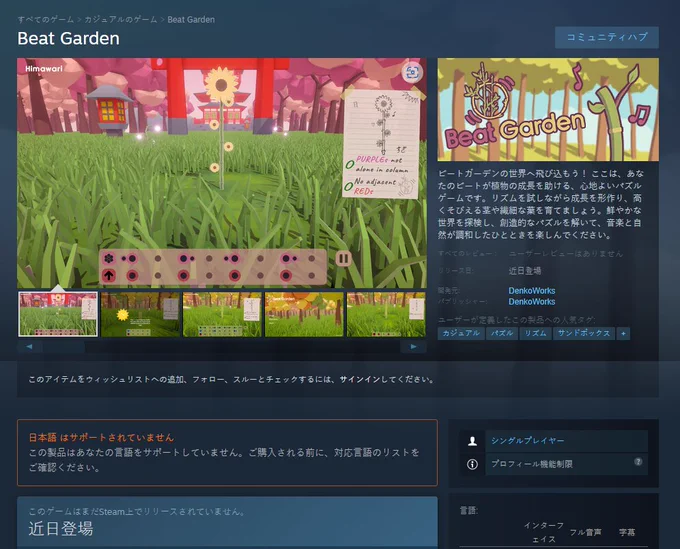Click the インターフェイス language column header
This screenshot has height=549, width=680.
pyautogui.click(x=544, y=532)
